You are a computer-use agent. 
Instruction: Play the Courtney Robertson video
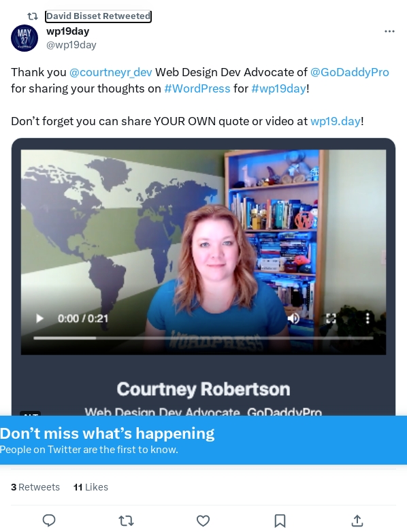pos(39,318)
